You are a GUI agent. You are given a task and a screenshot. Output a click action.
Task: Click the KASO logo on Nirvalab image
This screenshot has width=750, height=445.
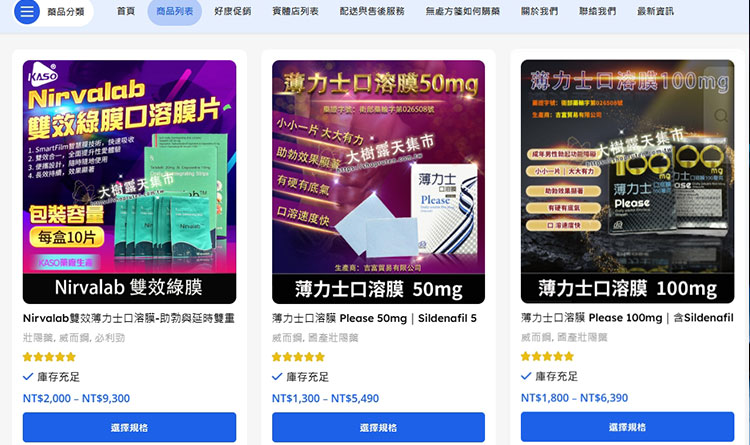43,74
